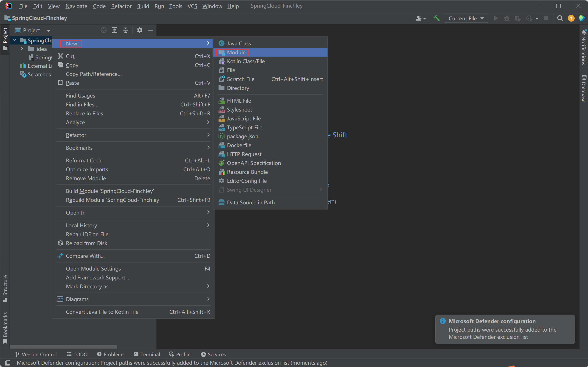Click the SpringCloud-Finchley breadcrumb in navigation bar
The width and height of the screenshot is (588, 367).
coord(36,18)
